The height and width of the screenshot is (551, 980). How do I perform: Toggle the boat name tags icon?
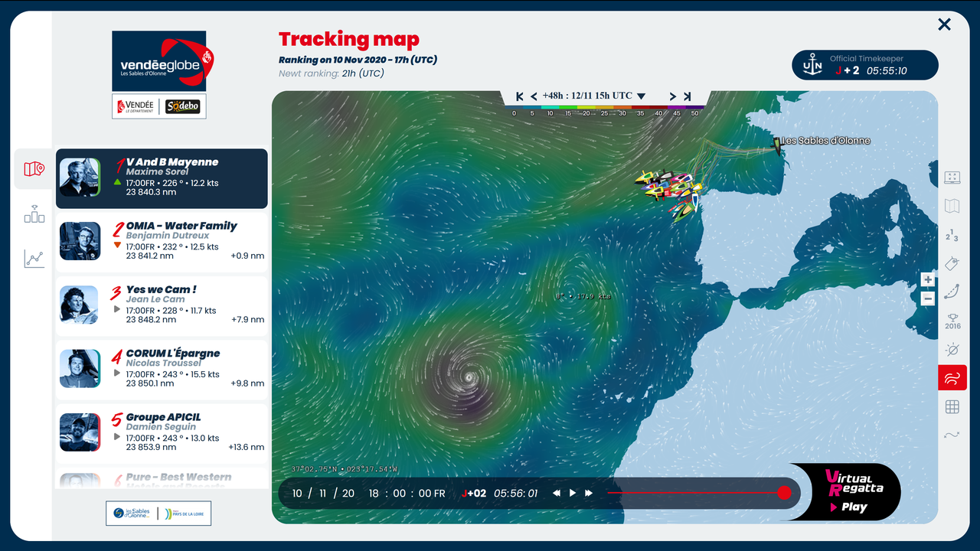[x=952, y=263]
